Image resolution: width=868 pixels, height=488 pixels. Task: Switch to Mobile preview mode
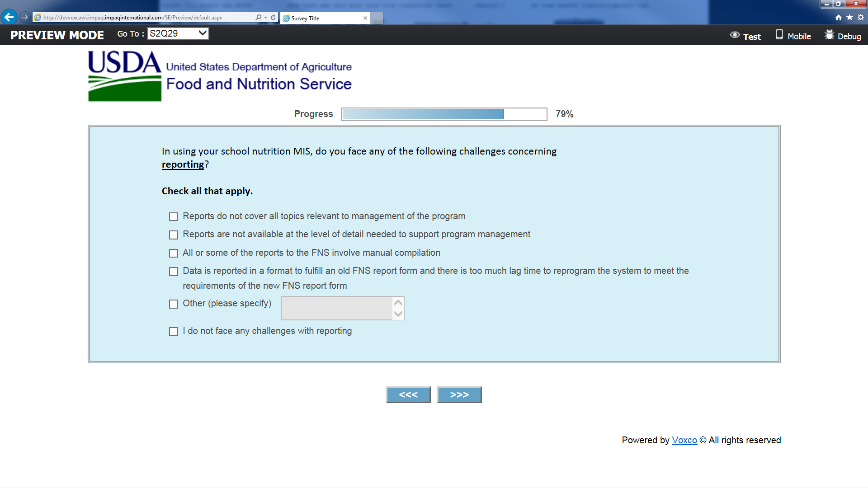(793, 36)
